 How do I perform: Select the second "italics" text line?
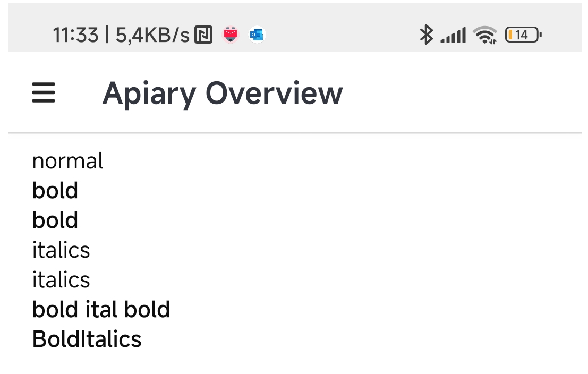click(61, 280)
